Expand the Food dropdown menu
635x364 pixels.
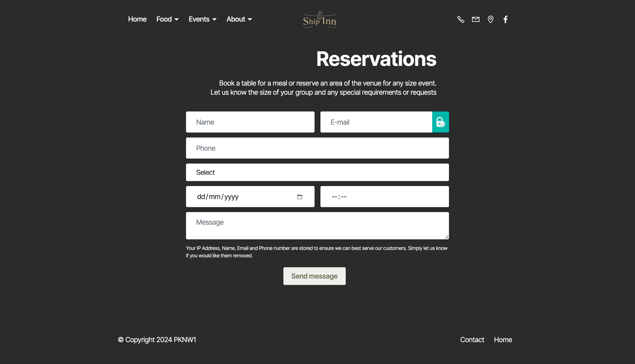[x=167, y=19]
